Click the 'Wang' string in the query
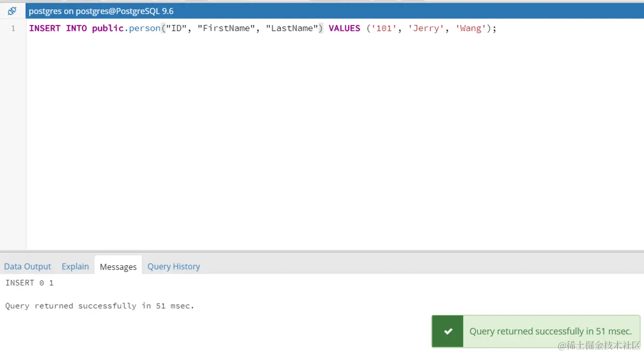Viewport: 644px width, 354px height. click(471, 29)
